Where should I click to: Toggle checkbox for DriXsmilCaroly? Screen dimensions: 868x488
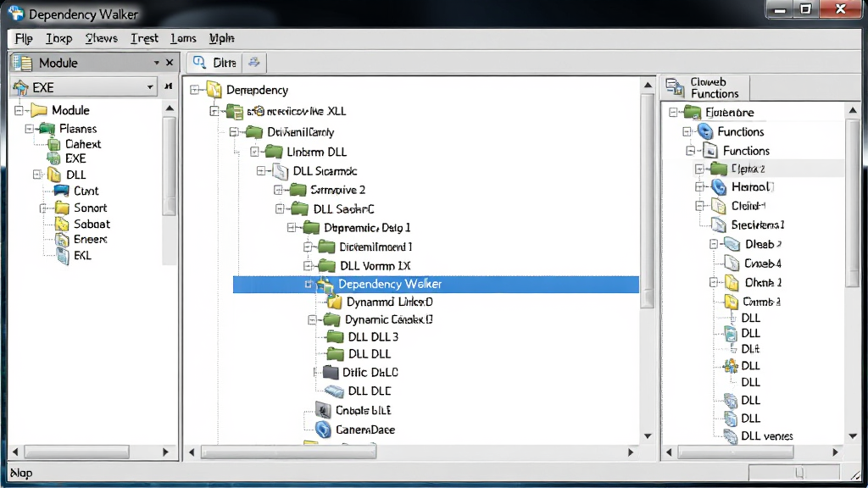[x=234, y=132]
